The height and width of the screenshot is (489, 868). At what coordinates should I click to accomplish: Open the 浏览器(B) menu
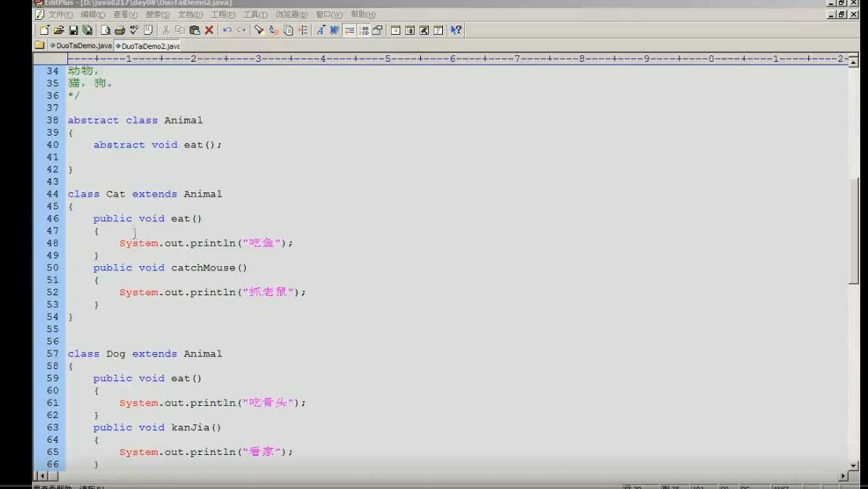pyautogui.click(x=292, y=14)
